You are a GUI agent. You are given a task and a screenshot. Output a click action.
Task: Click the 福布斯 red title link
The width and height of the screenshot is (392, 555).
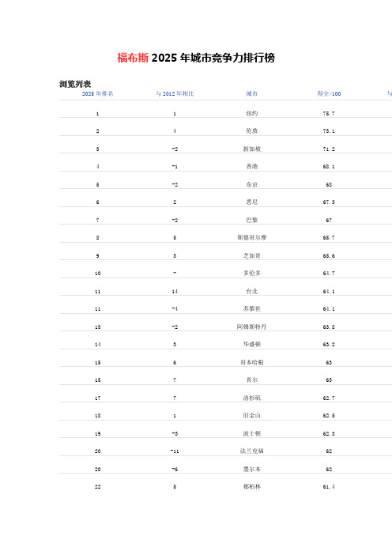pos(133,58)
